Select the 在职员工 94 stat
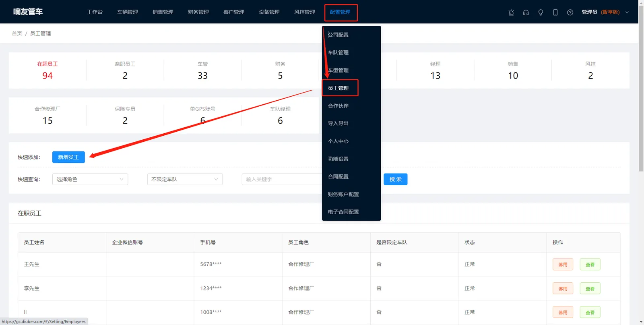 [47, 70]
